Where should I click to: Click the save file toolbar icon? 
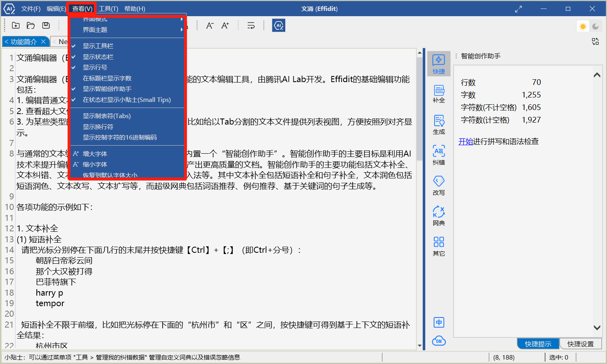point(46,25)
